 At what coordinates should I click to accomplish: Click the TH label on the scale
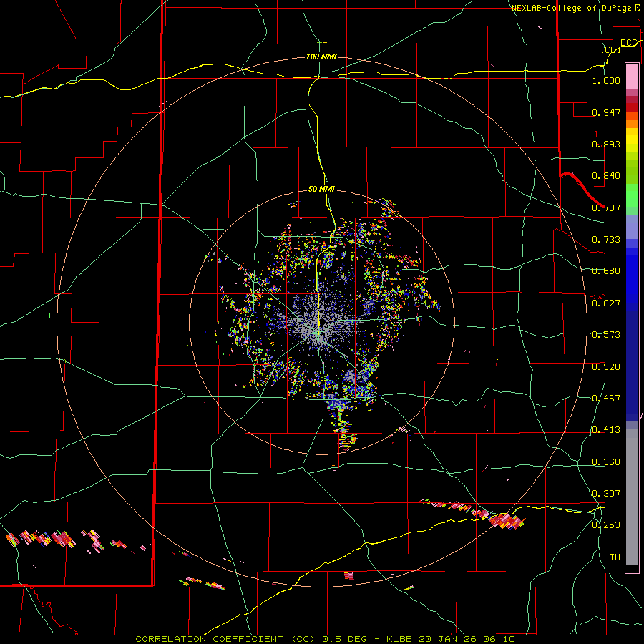pyautogui.click(x=615, y=557)
